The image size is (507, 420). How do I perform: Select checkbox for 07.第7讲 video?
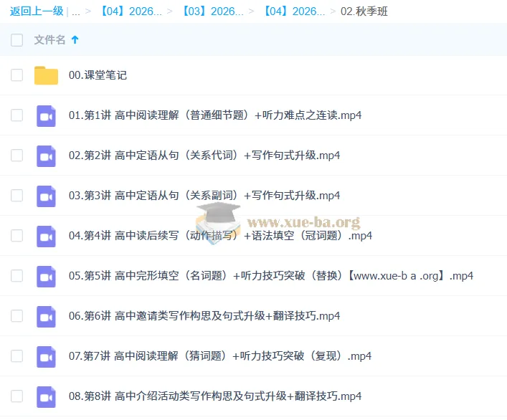[17, 356]
